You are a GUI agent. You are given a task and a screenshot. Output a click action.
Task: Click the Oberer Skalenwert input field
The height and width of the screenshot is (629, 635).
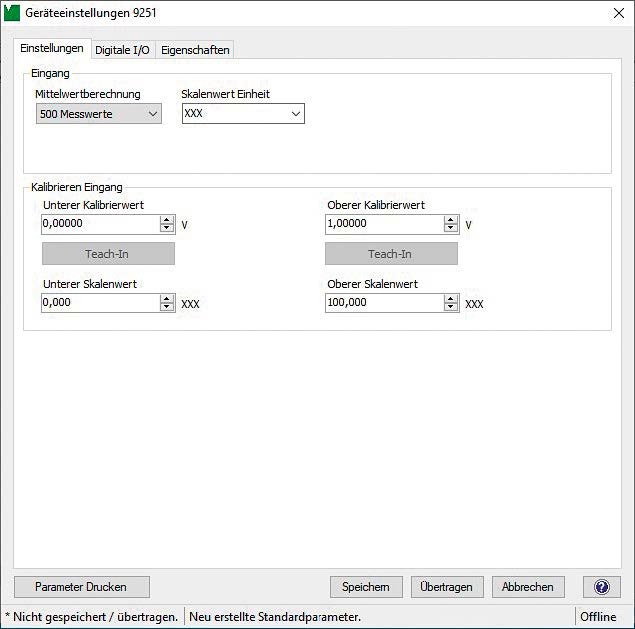coord(383,302)
